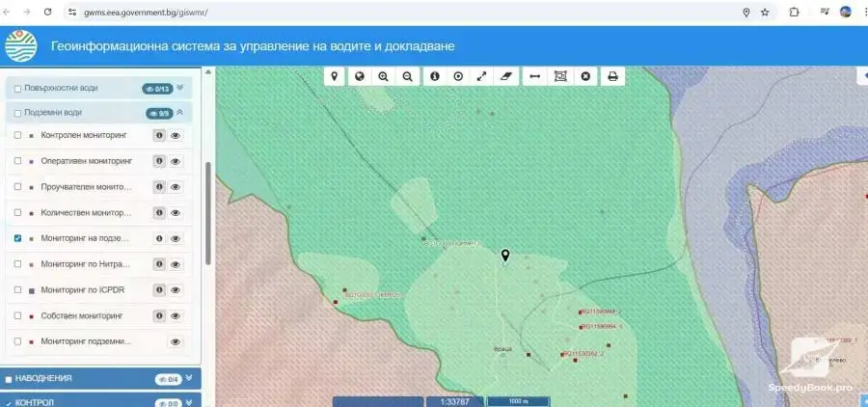Open info for Оперативен мониторинг layer
Screen dimensions: 868x407
click(159, 161)
